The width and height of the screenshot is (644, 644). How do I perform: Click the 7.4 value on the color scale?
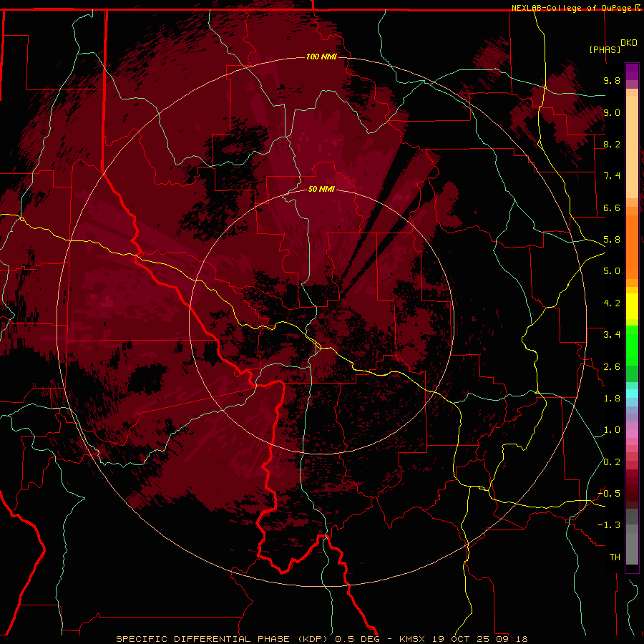612,176
